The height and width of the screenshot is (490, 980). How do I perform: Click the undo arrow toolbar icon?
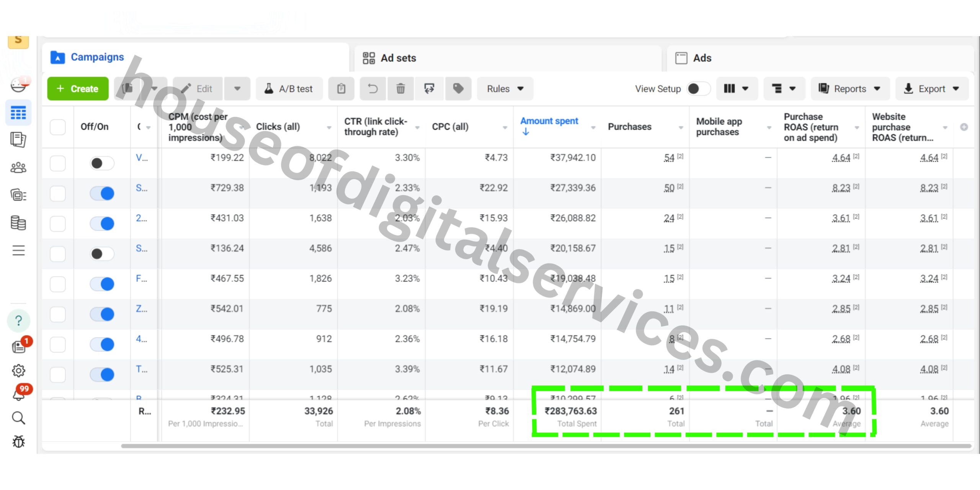click(x=373, y=89)
